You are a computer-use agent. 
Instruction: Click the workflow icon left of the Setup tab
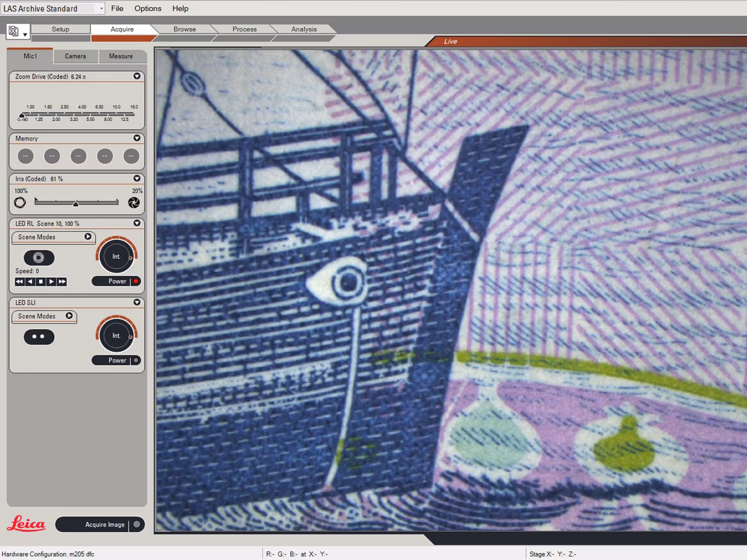point(13,32)
